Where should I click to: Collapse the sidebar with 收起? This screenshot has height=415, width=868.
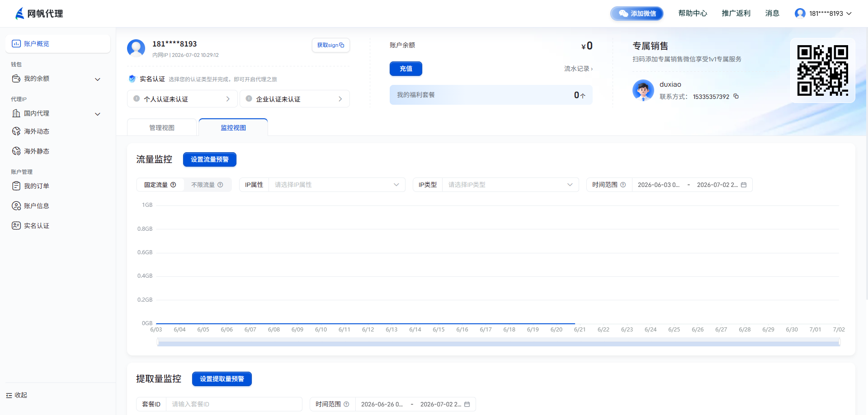pos(17,395)
